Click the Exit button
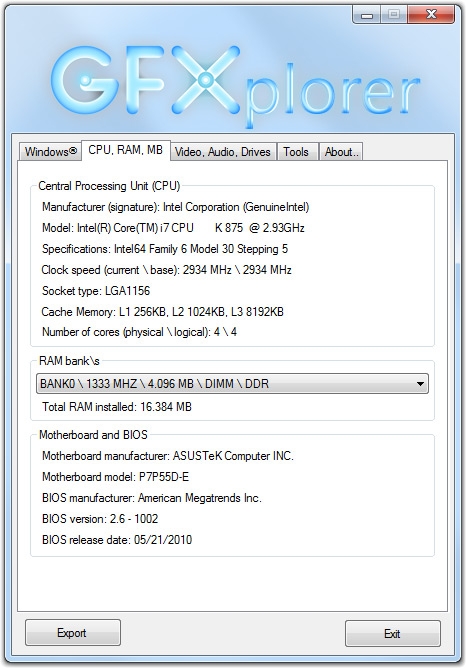This screenshot has height=668, width=466. (392, 634)
